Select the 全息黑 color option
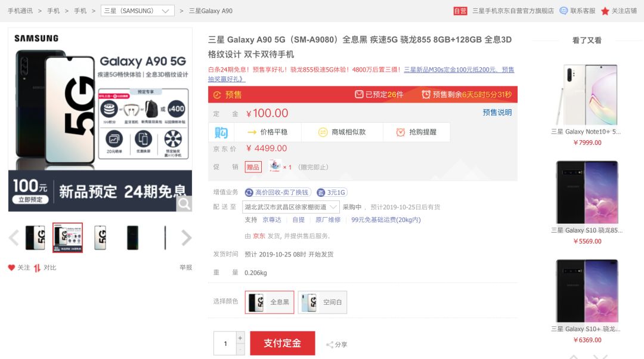 point(270,302)
